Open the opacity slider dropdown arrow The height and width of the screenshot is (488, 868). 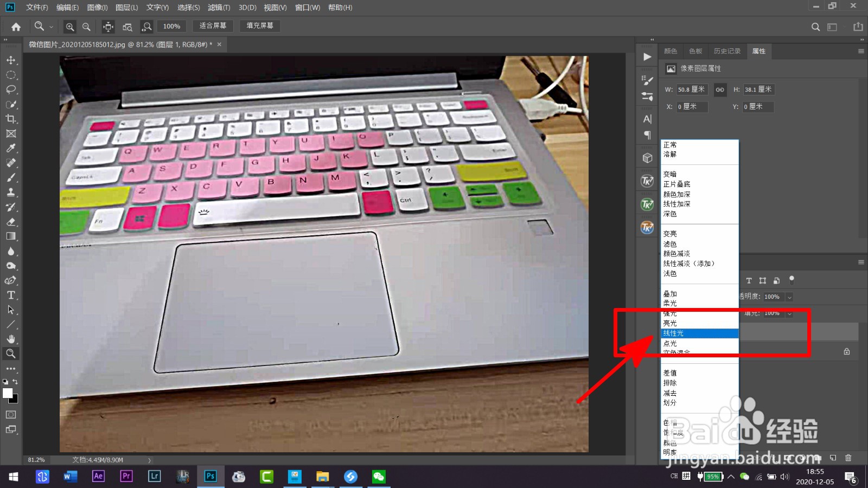coord(789,297)
